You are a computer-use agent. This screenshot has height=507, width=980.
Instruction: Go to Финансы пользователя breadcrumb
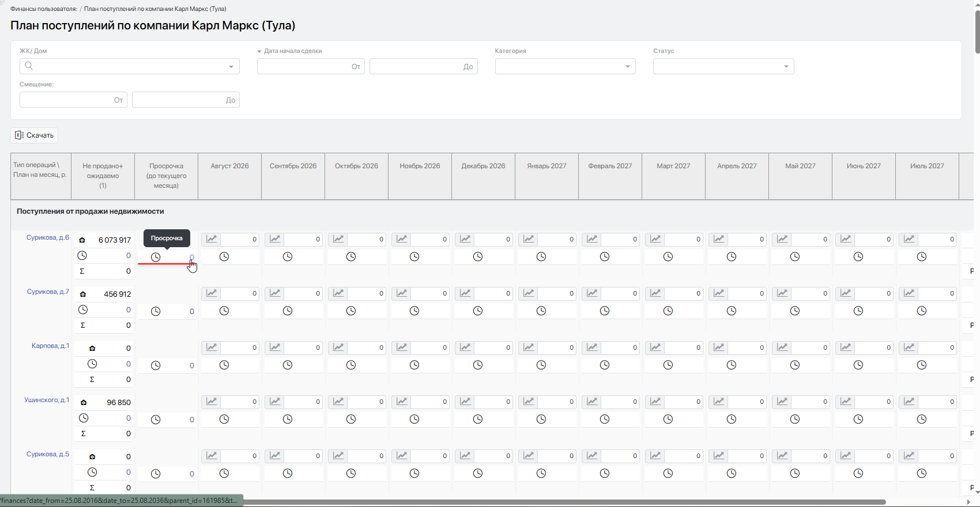(x=44, y=9)
